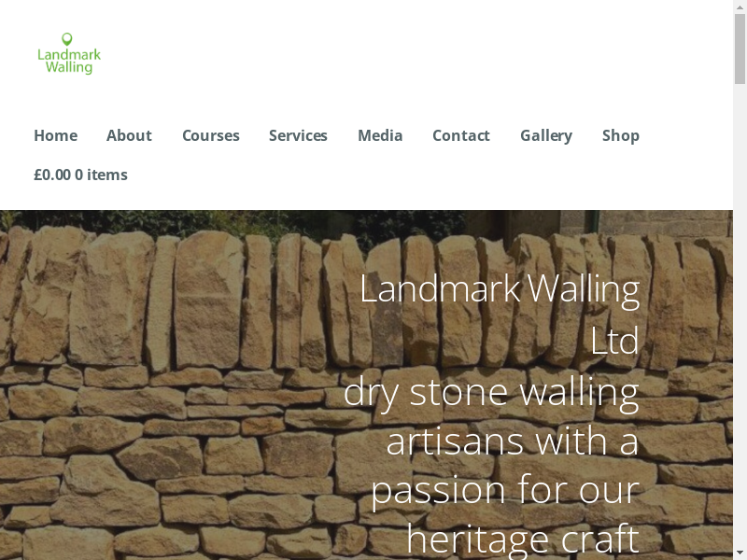Click the green map pin logo icon
This screenshot has width=747, height=560.
(x=67, y=39)
